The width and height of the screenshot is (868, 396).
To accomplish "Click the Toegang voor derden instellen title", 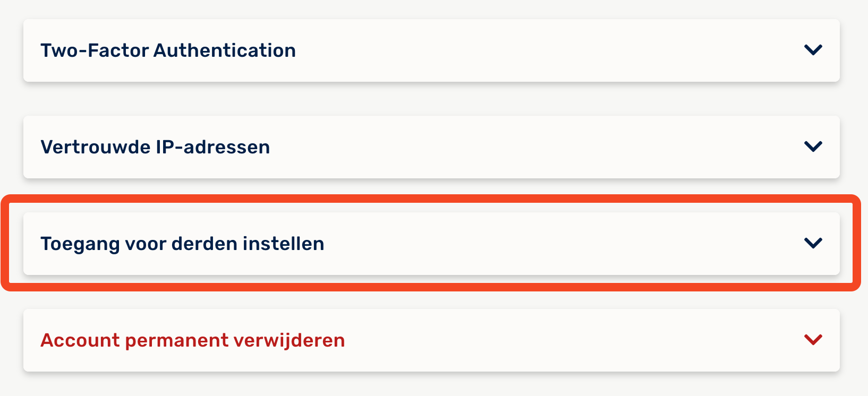I will [x=182, y=244].
